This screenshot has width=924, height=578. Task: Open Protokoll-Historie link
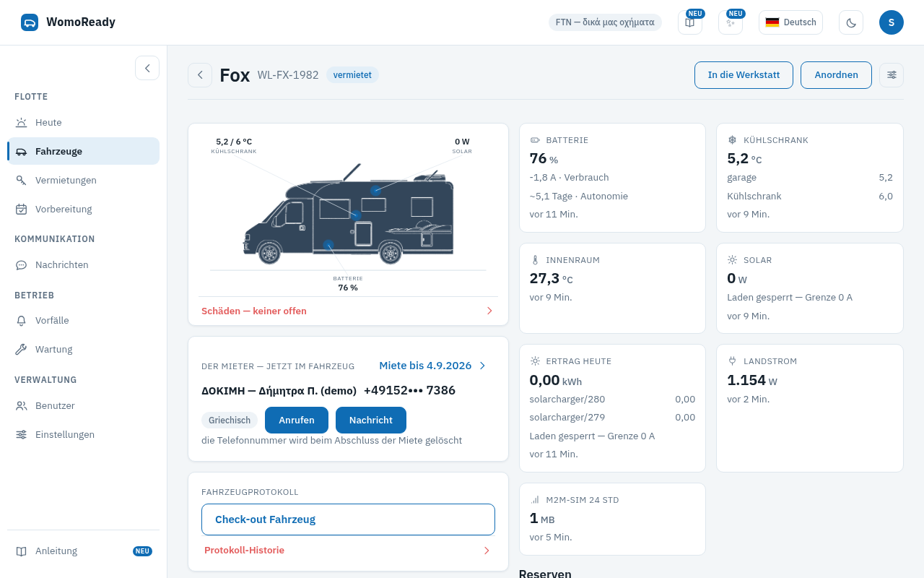[x=348, y=551]
